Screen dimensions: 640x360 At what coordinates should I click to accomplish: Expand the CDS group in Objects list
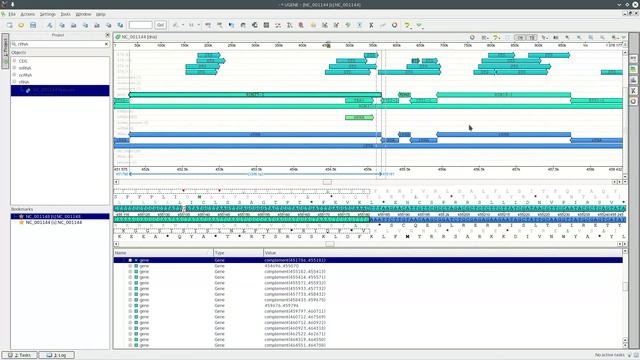click(x=15, y=61)
